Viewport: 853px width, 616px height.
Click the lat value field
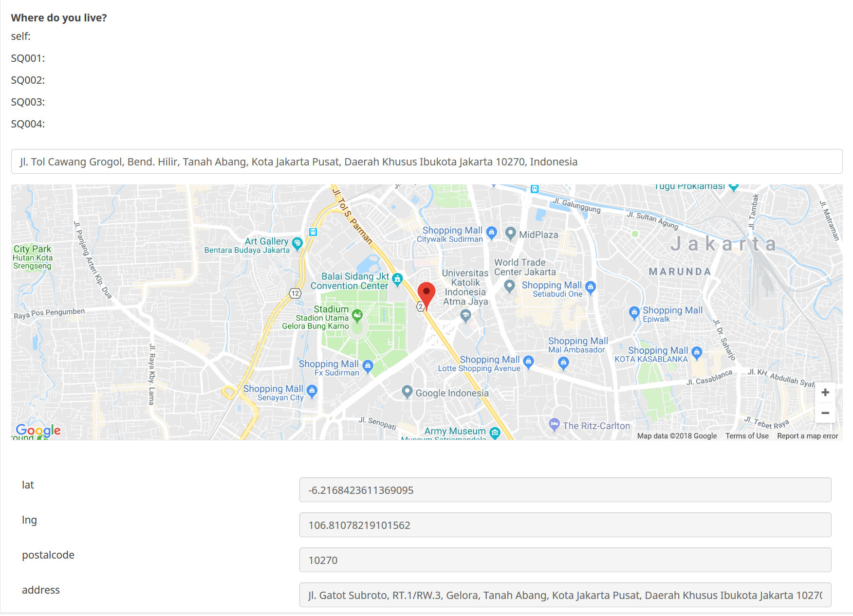point(565,490)
